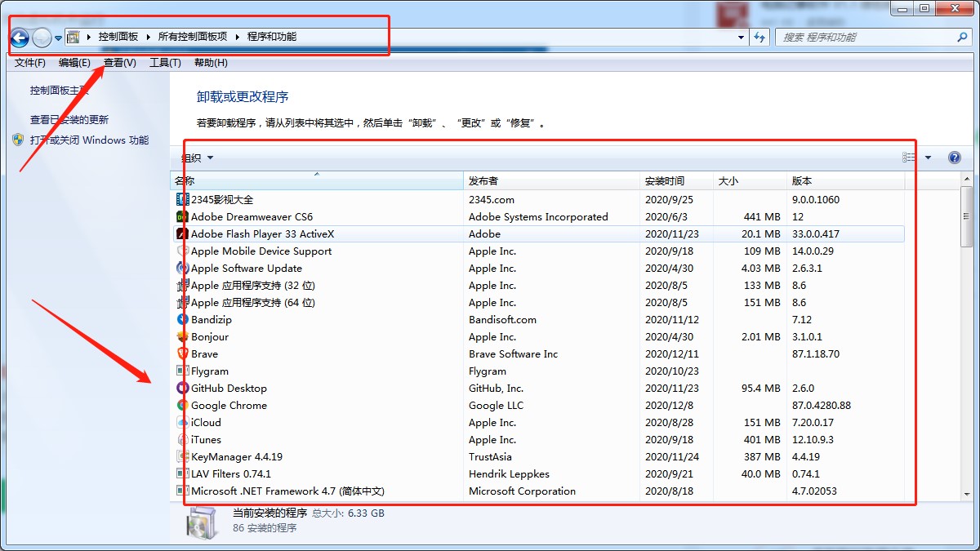The width and height of the screenshot is (980, 551).
Task: Open the 组织 dropdown button
Action: 197,158
